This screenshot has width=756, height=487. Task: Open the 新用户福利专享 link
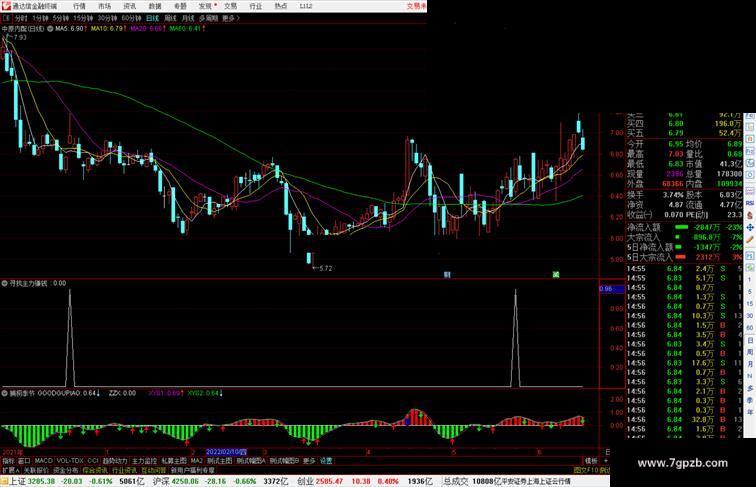(193, 470)
